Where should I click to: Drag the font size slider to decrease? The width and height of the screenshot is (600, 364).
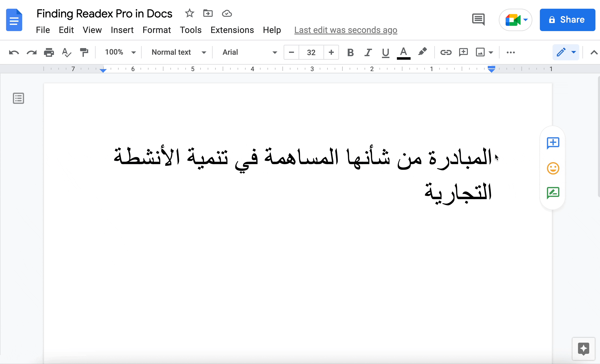pyautogui.click(x=291, y=52)
